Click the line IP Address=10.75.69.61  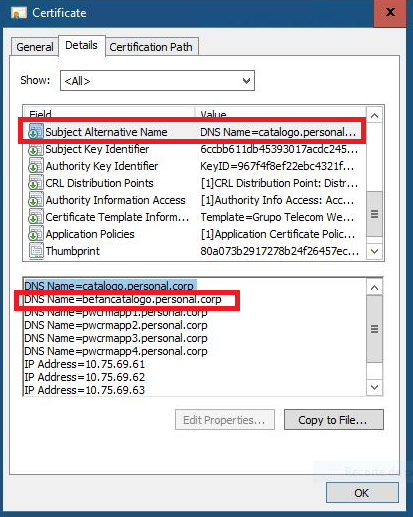click(84, 364)
